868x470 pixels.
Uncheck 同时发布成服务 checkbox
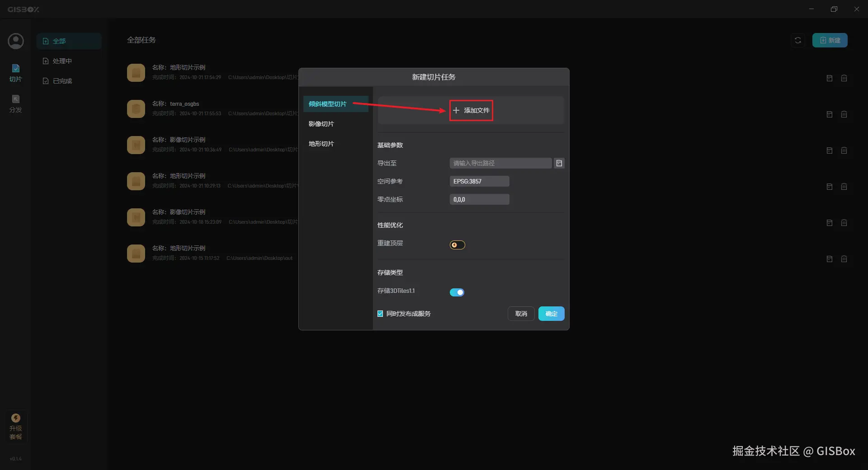(380, 314)
